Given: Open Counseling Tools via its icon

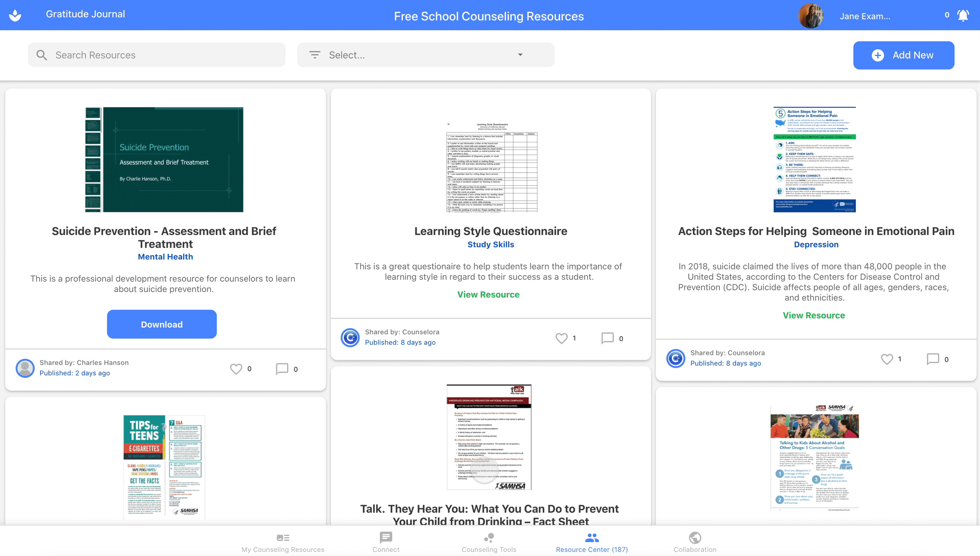Looking at the screenshot, I should 489,538.
